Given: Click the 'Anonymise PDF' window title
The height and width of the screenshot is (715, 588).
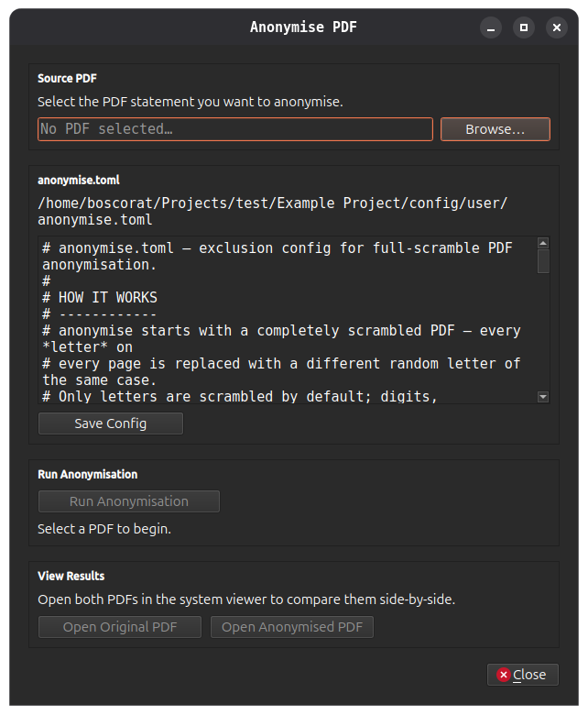Looking at the screenshot, I should coord(303,27).
